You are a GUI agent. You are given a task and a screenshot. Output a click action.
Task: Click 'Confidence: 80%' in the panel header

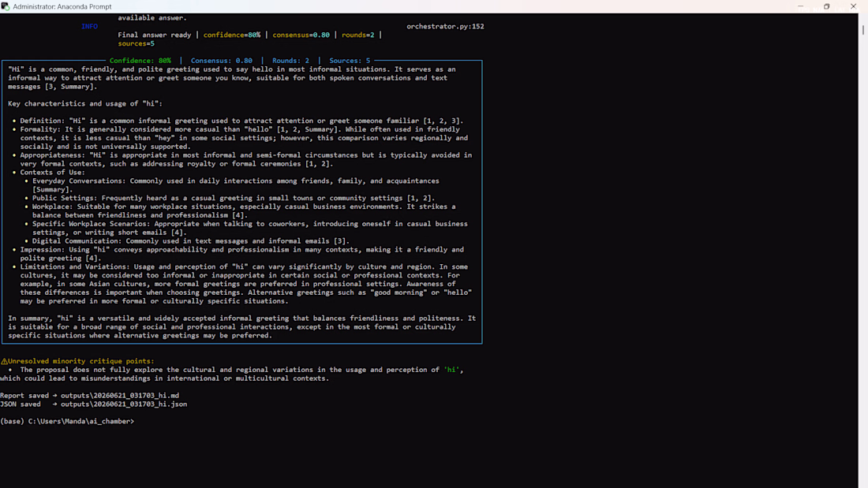click(140, 60)
